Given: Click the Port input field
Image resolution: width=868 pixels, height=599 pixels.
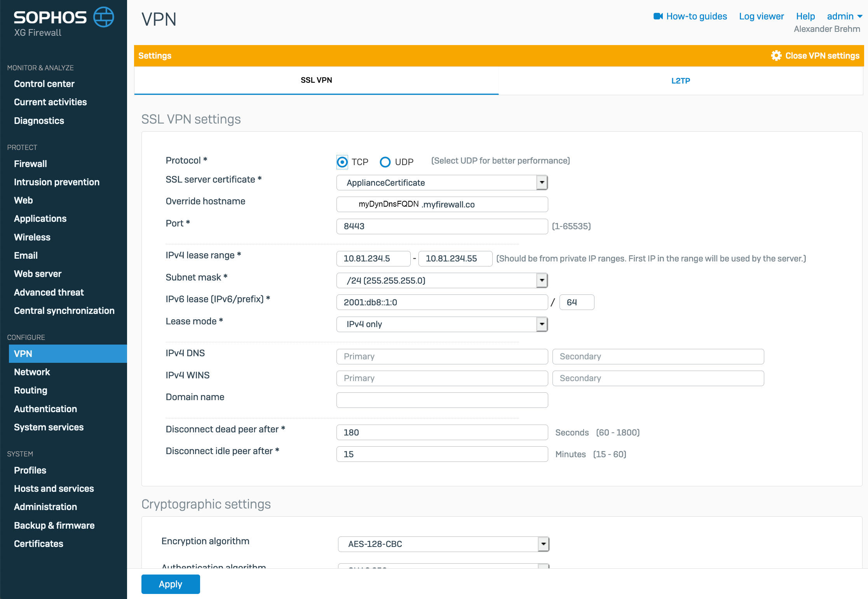Looking at the screenshot, I should point(442,226).
